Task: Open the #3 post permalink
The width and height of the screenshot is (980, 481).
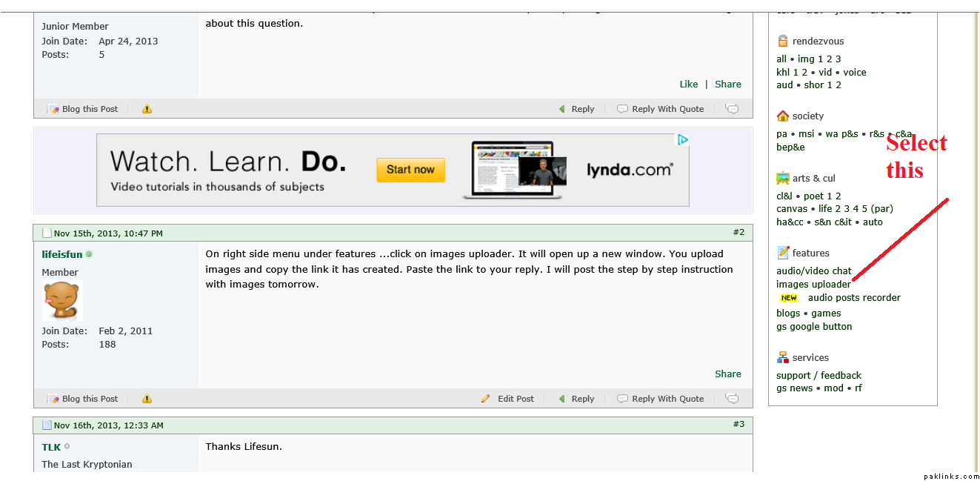Action: [739, 424]
